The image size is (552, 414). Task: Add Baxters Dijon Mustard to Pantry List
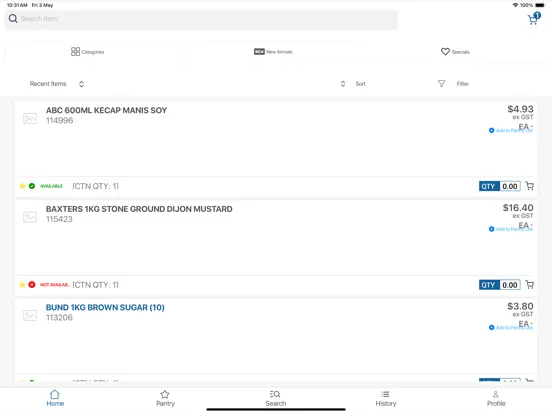(x=510, y=229)
